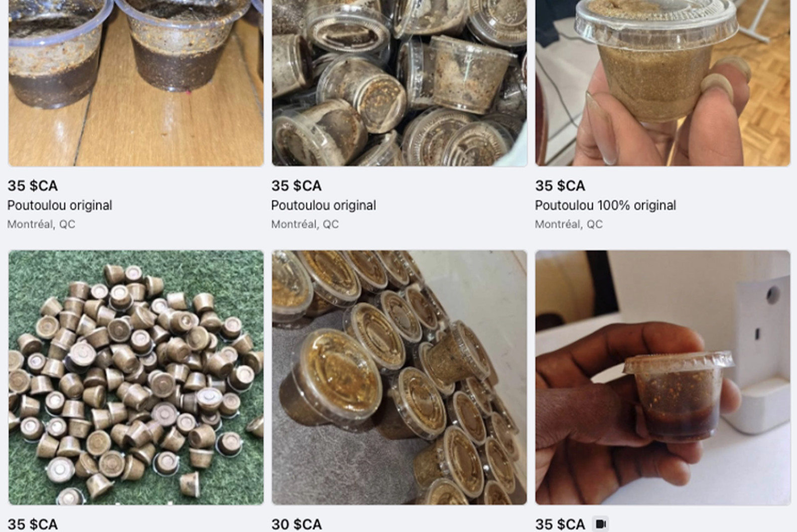Open the photo of capsules on green grass
This screenshot has width=797, height=532.
click(136, 378)
